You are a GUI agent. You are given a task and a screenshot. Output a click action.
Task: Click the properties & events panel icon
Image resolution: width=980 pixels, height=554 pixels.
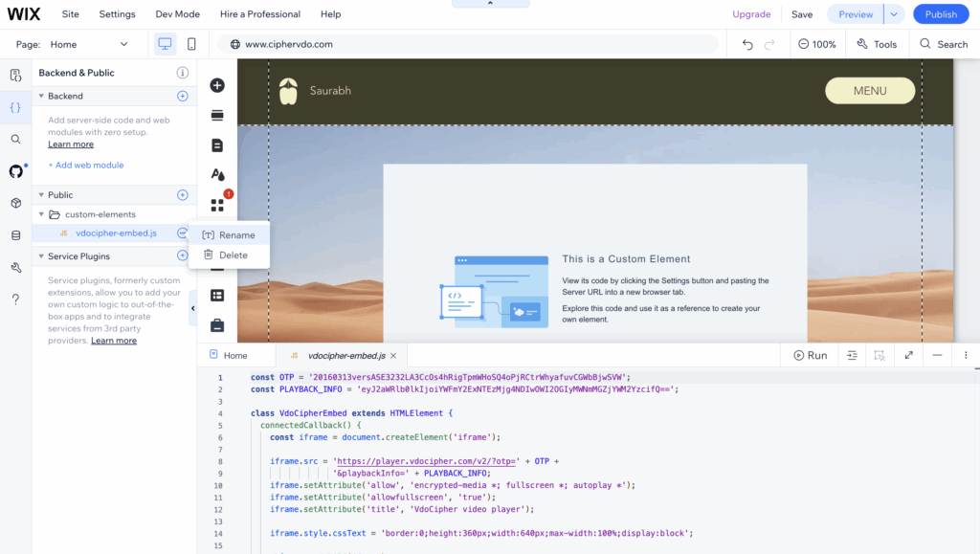(880, 355)
